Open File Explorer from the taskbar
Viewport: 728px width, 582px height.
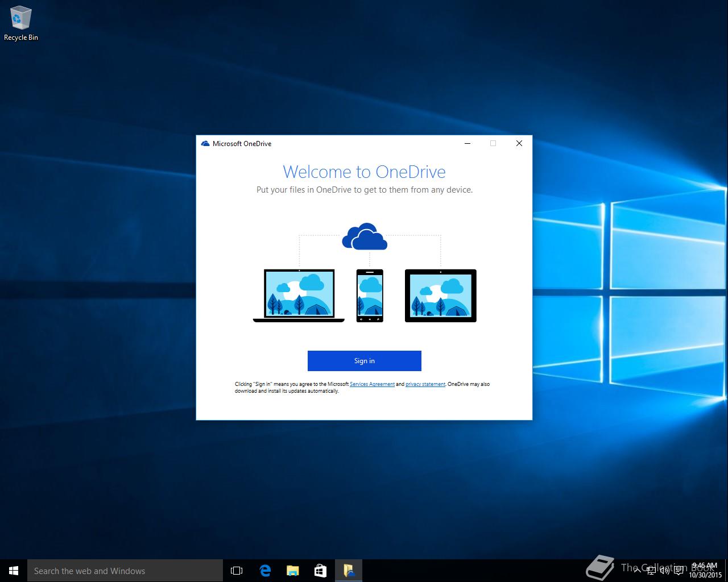[x=293, y=571]
